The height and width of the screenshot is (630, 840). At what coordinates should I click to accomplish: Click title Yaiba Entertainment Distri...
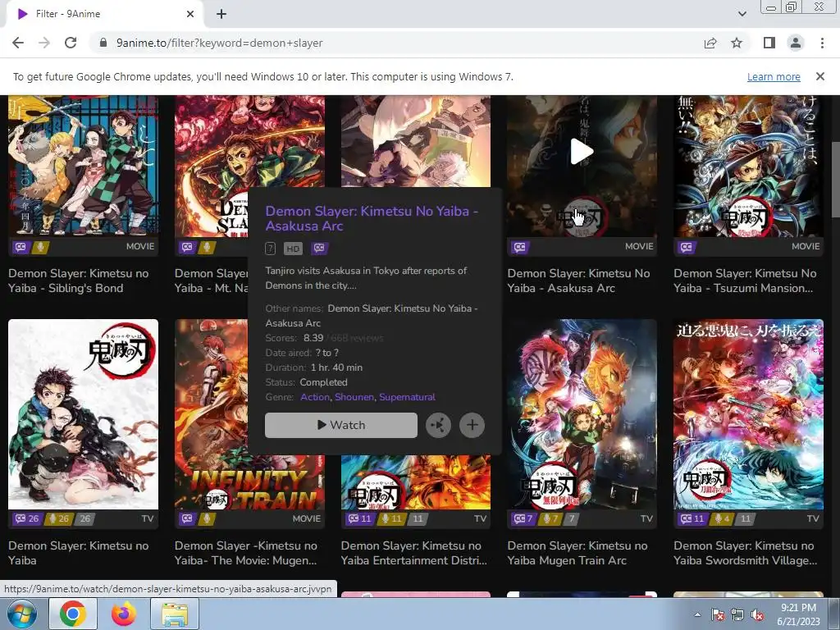pyautogui.click(x=414, y=553)
